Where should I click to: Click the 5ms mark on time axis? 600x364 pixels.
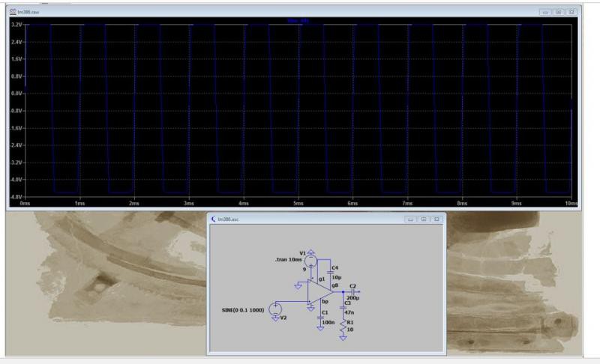click(298, 203)
